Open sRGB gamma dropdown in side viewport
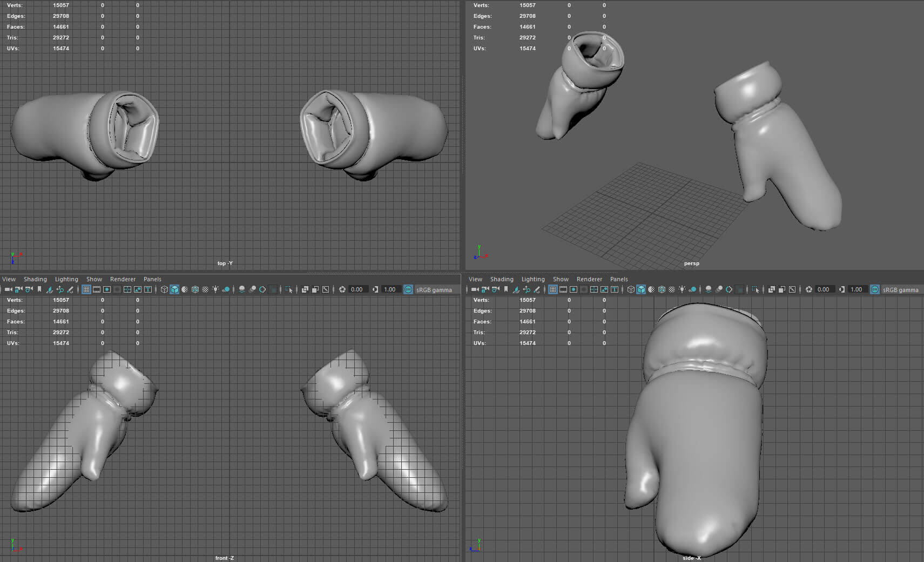The width and height of the screenshot is (924, 562). pyautogui.click(x=900, y=290)
